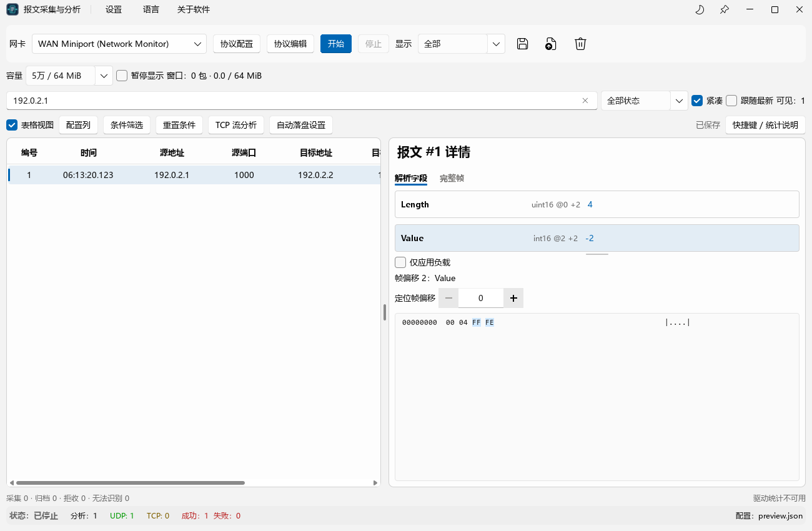This screenshot has height=531, width=812.
Task: Tick the 仅应用负载 checkbox
Action: [400, 262]
